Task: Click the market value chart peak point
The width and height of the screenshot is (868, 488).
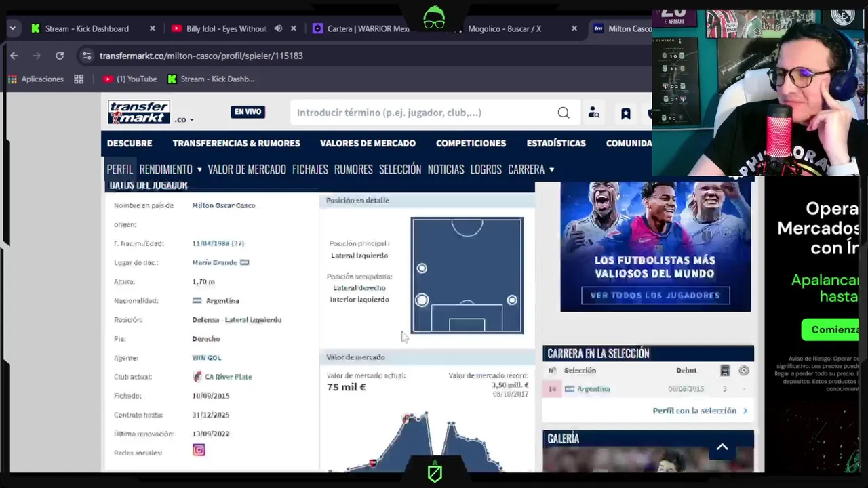Action: pos(426,412)
